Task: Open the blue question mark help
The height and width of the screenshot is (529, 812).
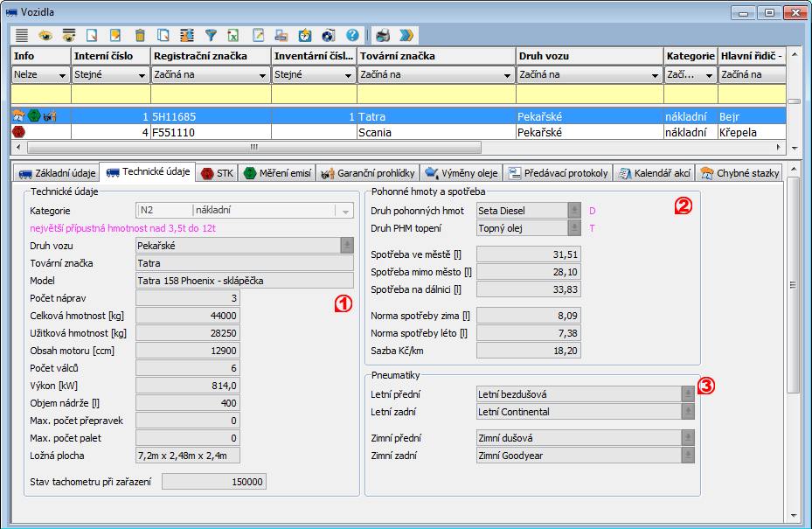Action: (352, 36)
